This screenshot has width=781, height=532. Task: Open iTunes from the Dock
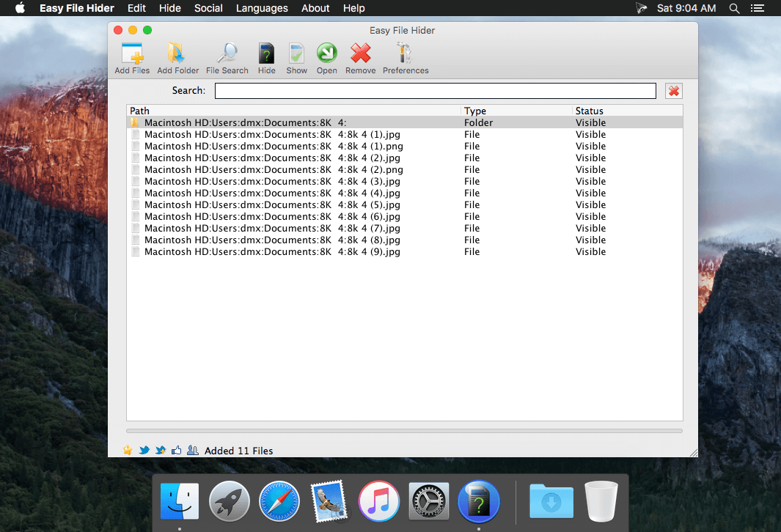point(378,501)
